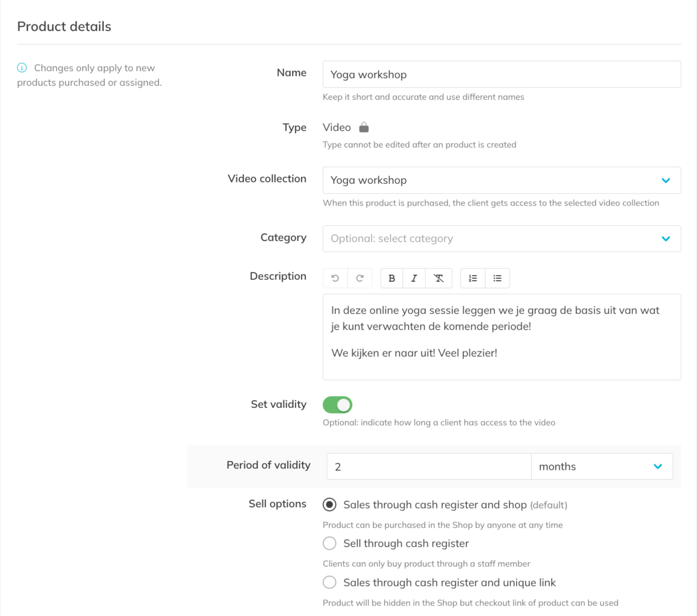The height and width of the screenshot is (616, 697).
Task: Disable the Set validity toggle
Action: (337, 404)
